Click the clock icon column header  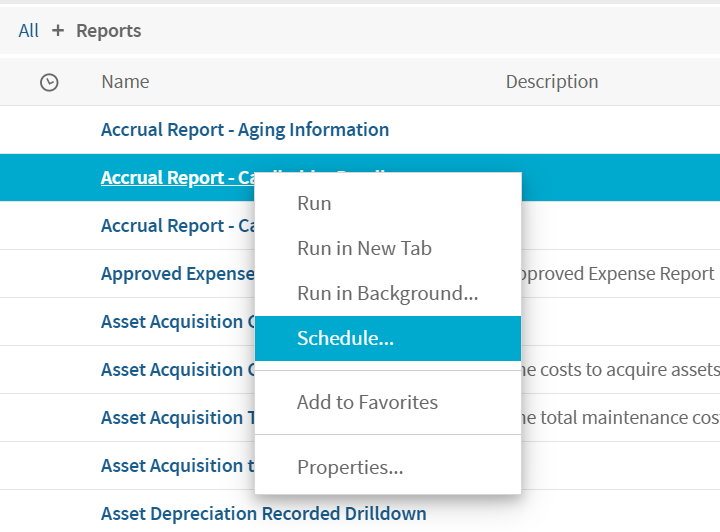(x=49, y=83)
